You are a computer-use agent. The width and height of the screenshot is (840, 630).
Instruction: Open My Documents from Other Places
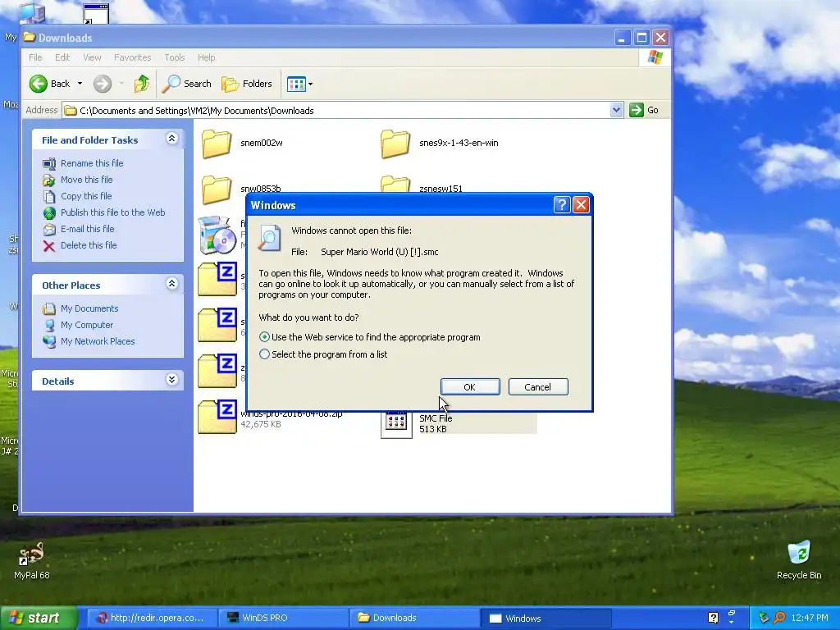coord(89,308)
